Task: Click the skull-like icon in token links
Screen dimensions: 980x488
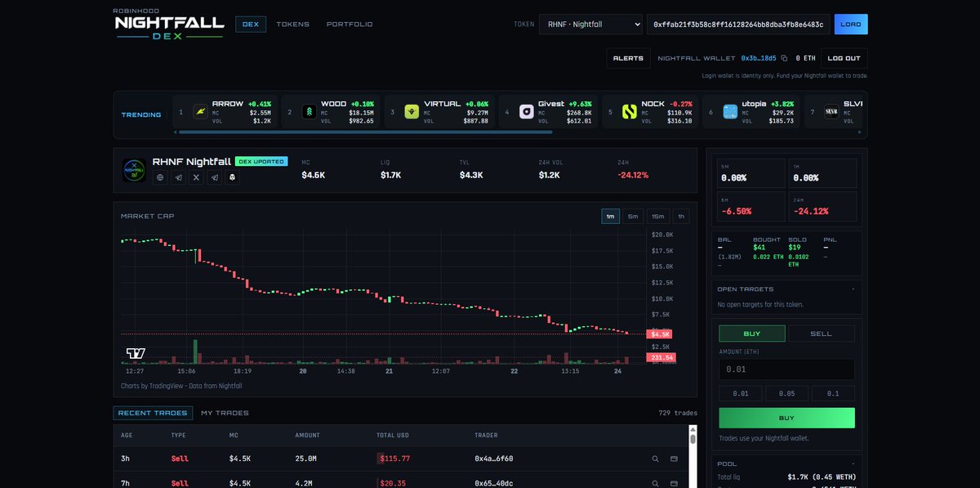Action: 232,177
